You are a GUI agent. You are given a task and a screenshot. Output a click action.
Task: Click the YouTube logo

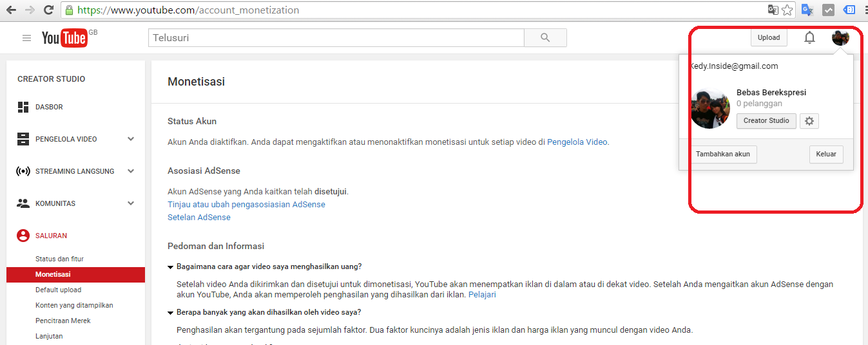[x=64, y=39]
